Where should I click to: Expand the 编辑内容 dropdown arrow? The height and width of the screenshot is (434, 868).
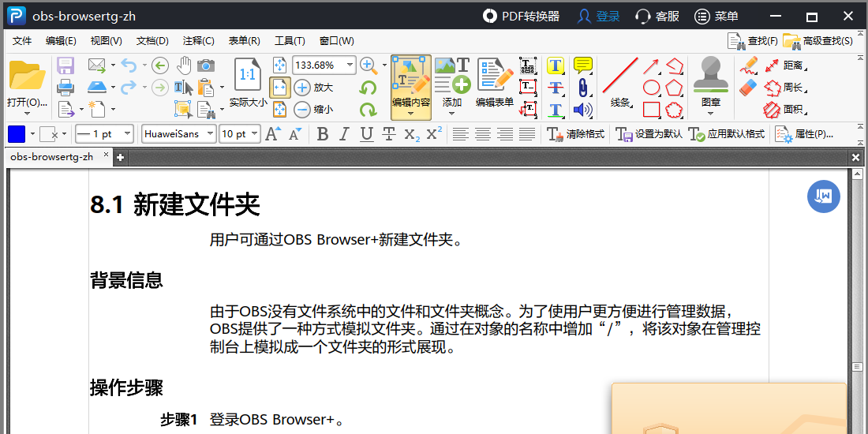[x=411, y=114]
